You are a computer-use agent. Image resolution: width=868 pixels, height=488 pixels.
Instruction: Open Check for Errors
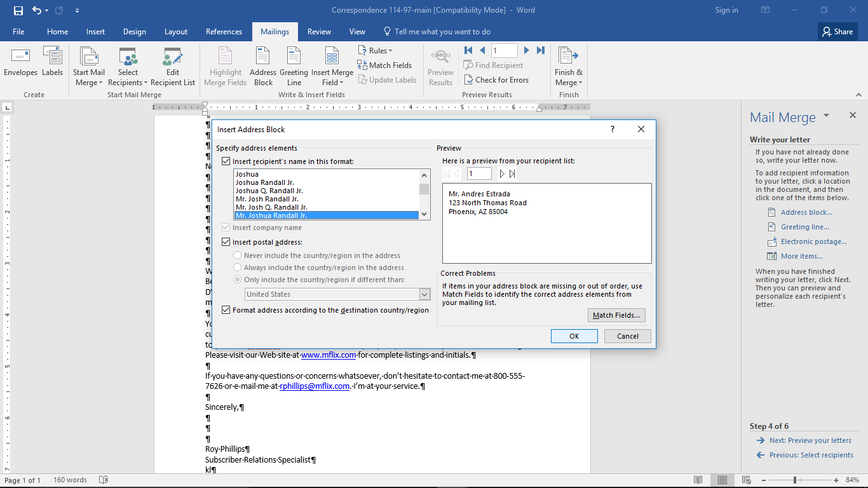[x=498, y=79]
